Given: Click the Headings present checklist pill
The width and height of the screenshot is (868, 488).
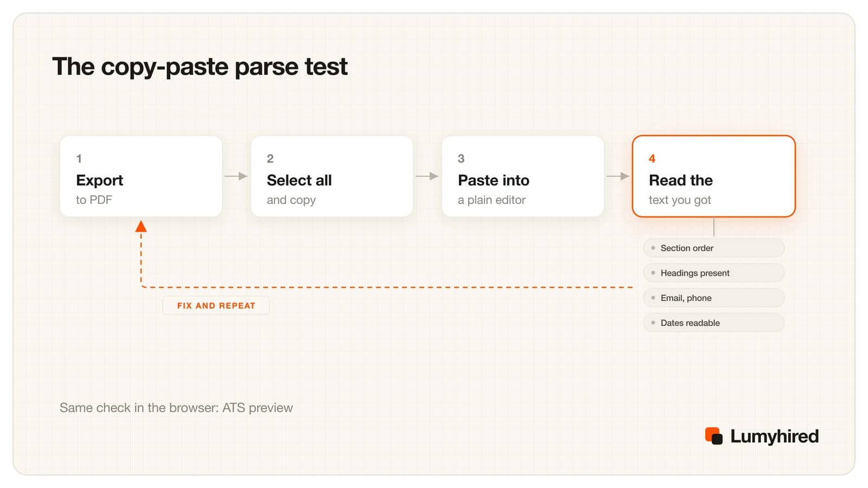Looking at the screenshot, I should click(x=714, y=273).
